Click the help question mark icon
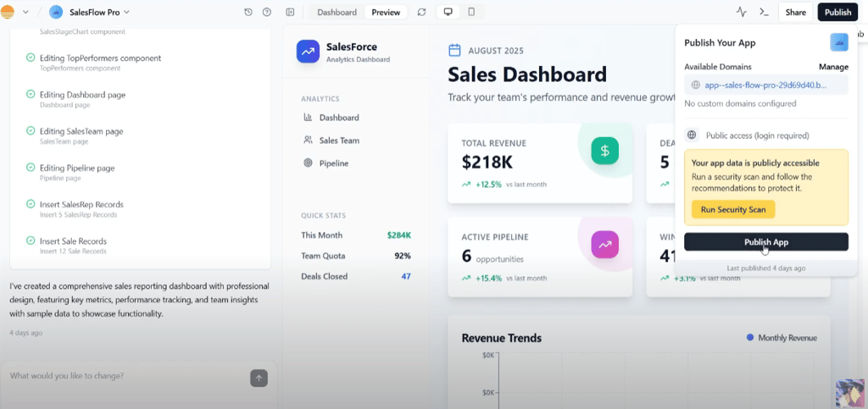Screen dimensions: 868x409 (267, 12)
